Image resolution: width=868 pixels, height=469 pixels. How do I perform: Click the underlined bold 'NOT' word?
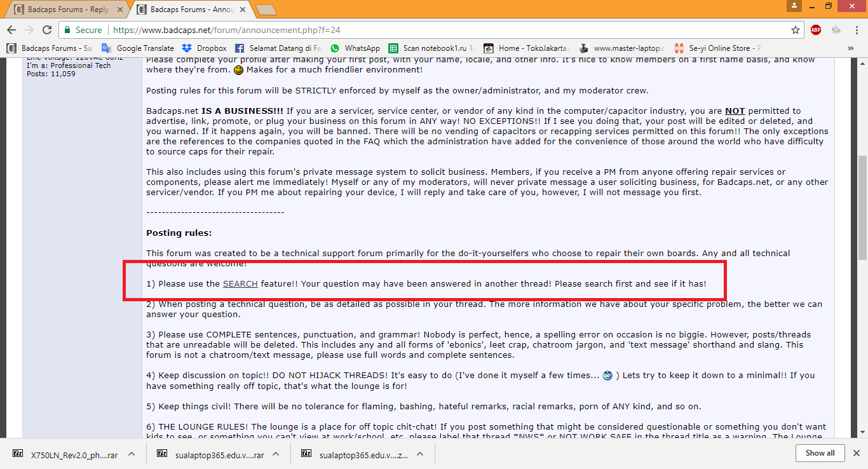pyautogui.click(x=735, y=111)
